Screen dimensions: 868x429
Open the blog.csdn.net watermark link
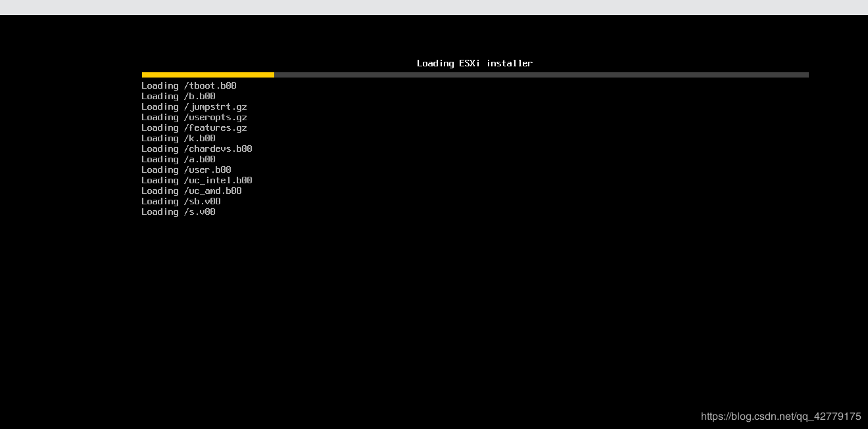[x=781, y=417]
